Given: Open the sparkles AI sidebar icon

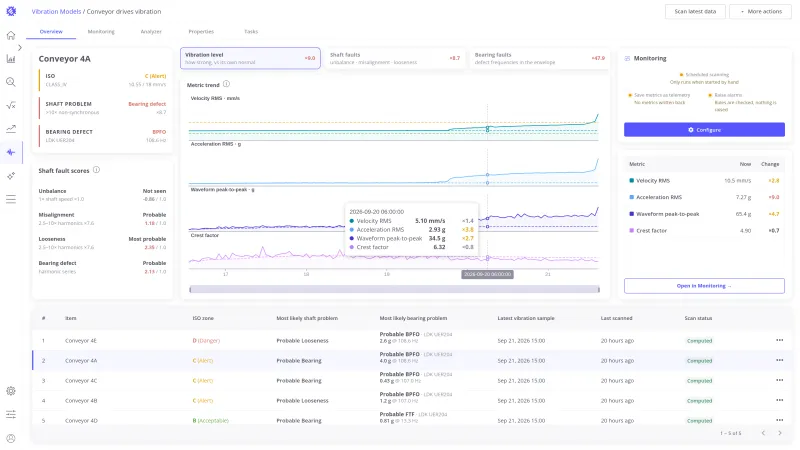Looking at the screenshot, I should pyautogui.click(x=11, y=176).
